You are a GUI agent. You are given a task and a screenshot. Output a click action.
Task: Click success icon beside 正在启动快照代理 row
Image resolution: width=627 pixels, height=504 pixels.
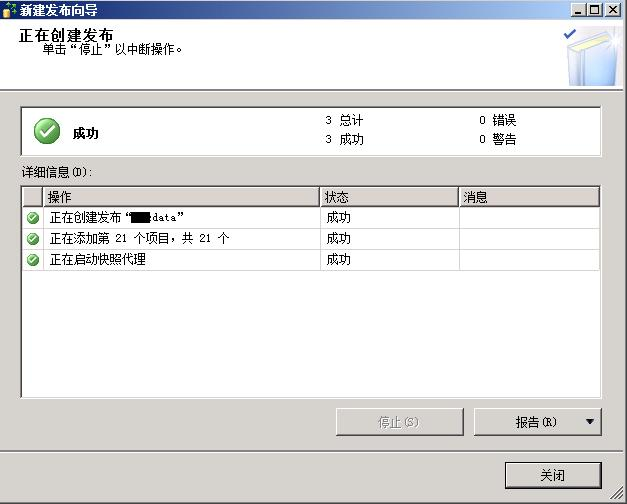click(33, 260)
